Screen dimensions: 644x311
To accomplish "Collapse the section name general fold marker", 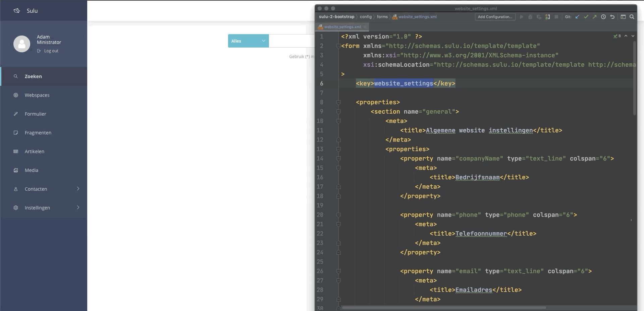I will [338, 112].
